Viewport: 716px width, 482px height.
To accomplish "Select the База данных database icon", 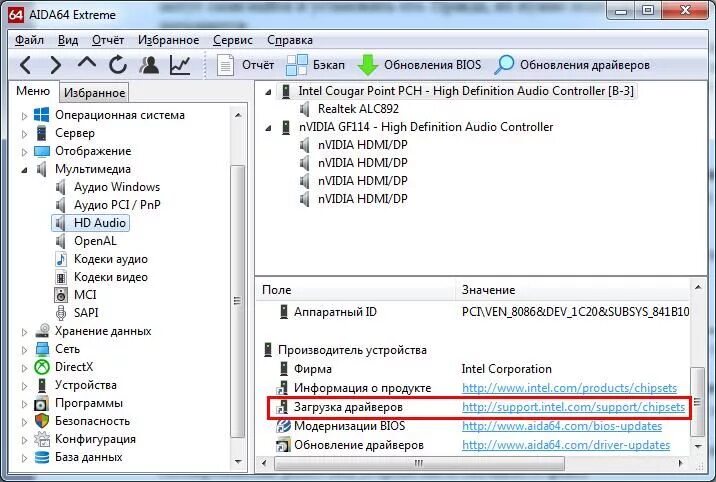I will point(42,457).
